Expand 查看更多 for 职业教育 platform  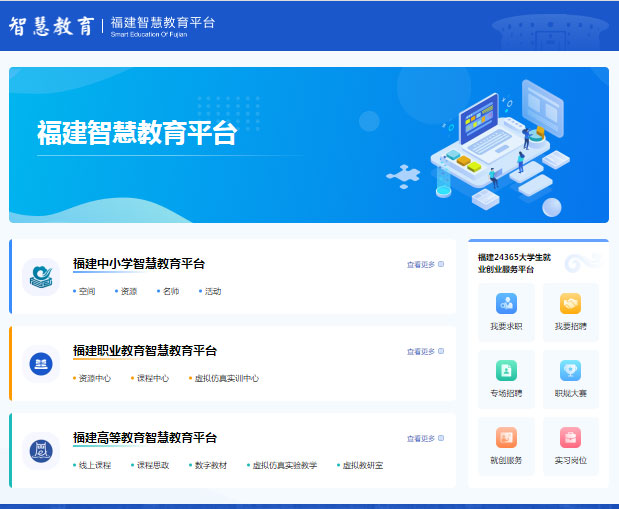point(425,352)
